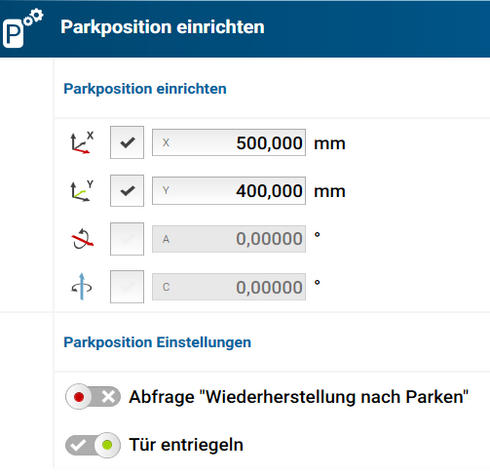Uncheck the X axis checkbox

coord(127,142)
